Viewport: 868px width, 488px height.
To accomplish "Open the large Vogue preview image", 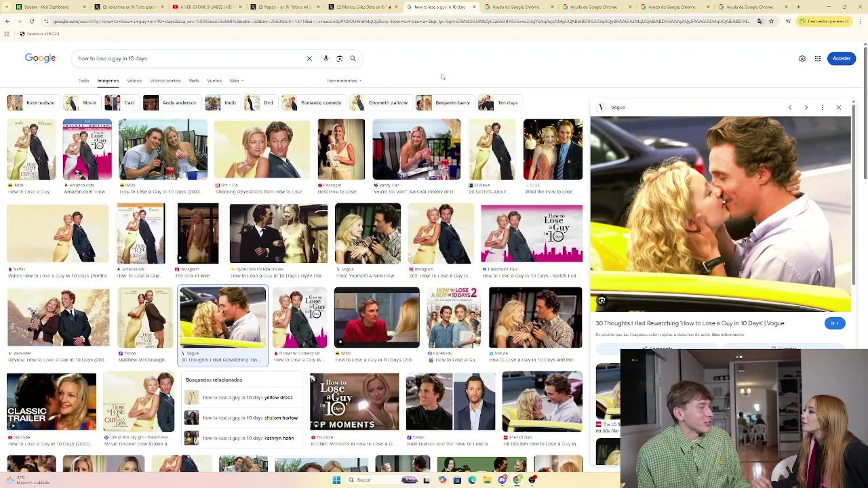I will [x=720, y=214].
